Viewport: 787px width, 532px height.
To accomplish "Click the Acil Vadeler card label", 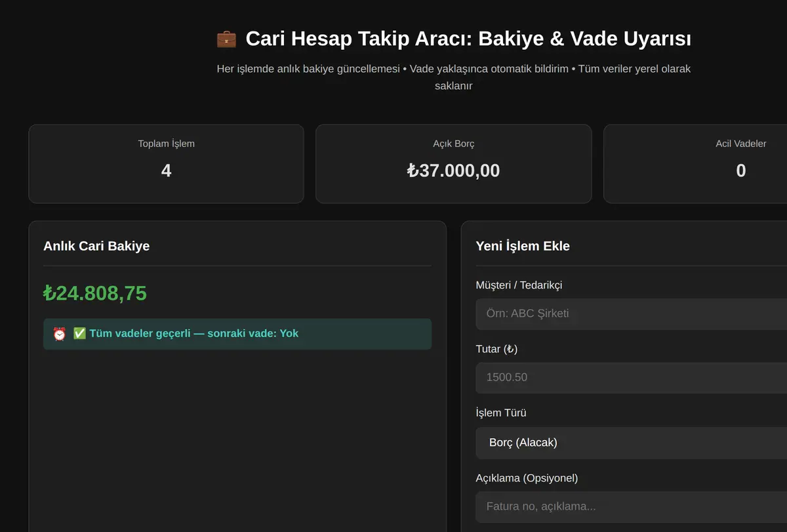I will (741, 144).
